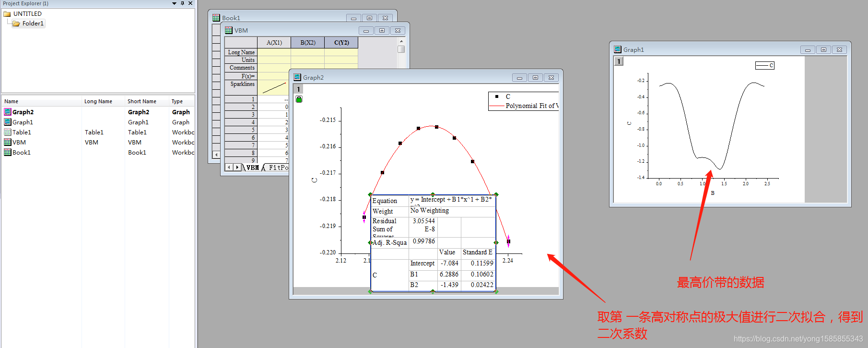Click the next sheet tab arrow in VBM
Viewport: 868px width, 348px height.
click(x=237, y=168)
